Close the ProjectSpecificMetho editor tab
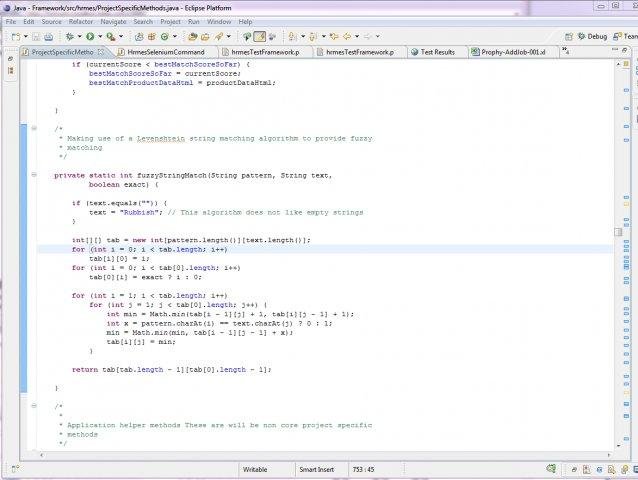This screenshot has width=638, height=480. click(101, 52)
